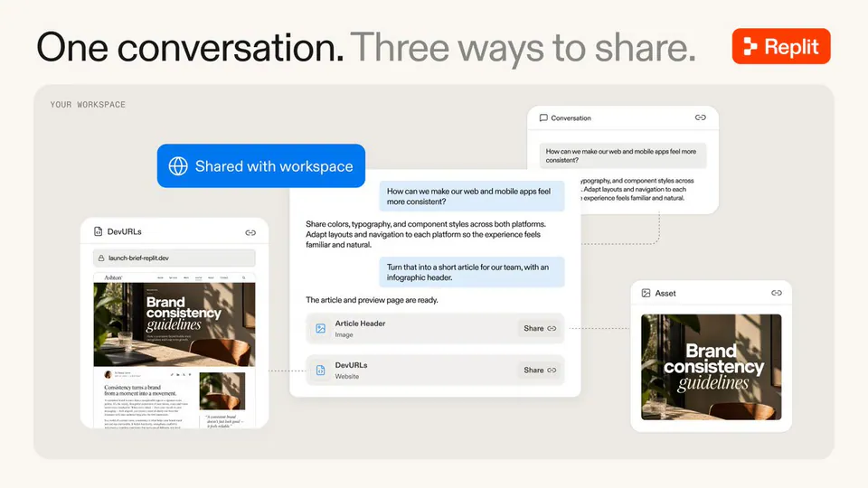
Task: Copy link icon on Conversation card
Action: pyautogui.click(x=700, y=117)
